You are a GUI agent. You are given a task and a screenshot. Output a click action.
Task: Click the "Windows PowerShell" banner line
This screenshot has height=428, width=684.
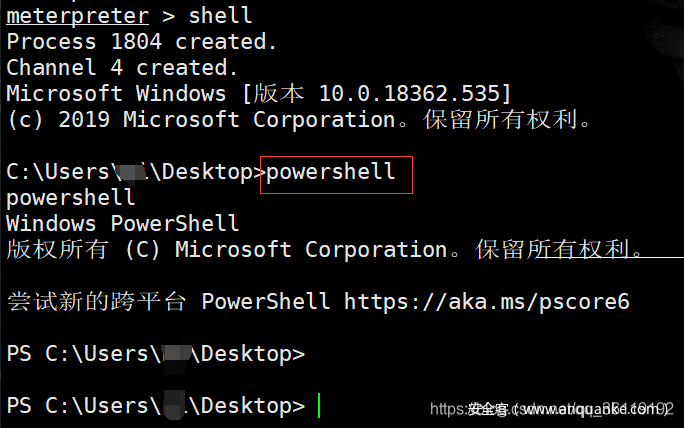122,224
